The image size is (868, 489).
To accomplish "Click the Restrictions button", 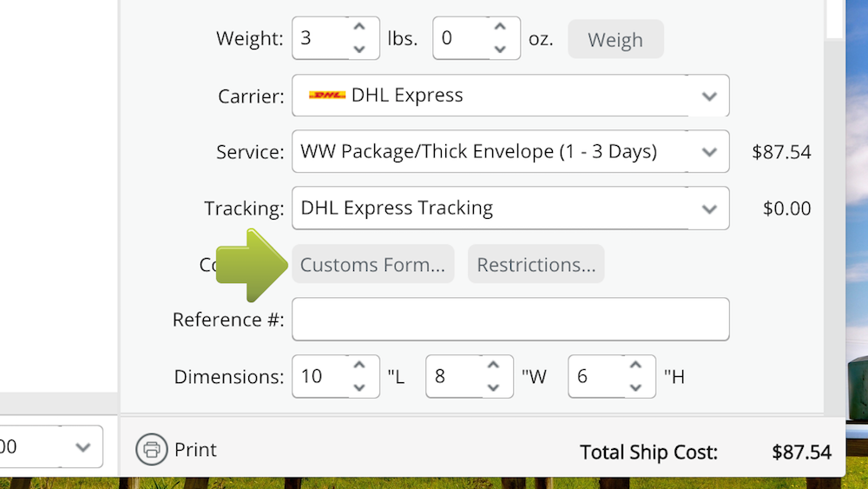I will tap(536, 265).
